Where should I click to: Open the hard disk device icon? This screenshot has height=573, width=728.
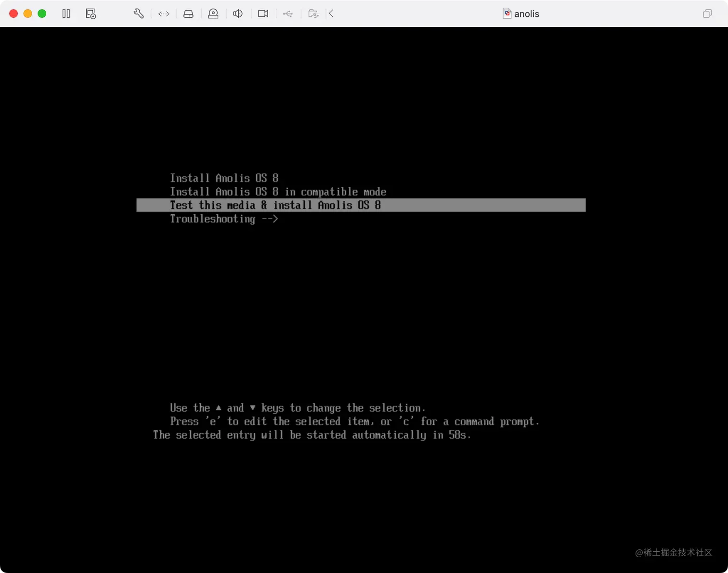(188, 13)
